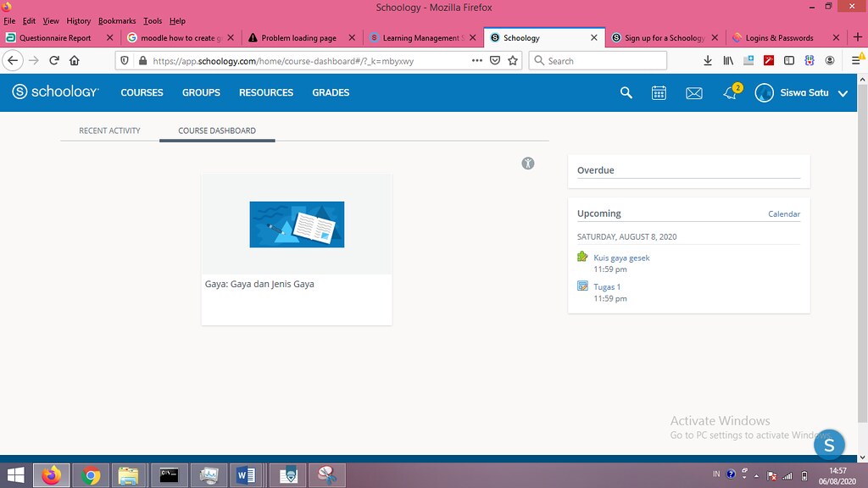Open the COURSES menu

click(142, 92)
